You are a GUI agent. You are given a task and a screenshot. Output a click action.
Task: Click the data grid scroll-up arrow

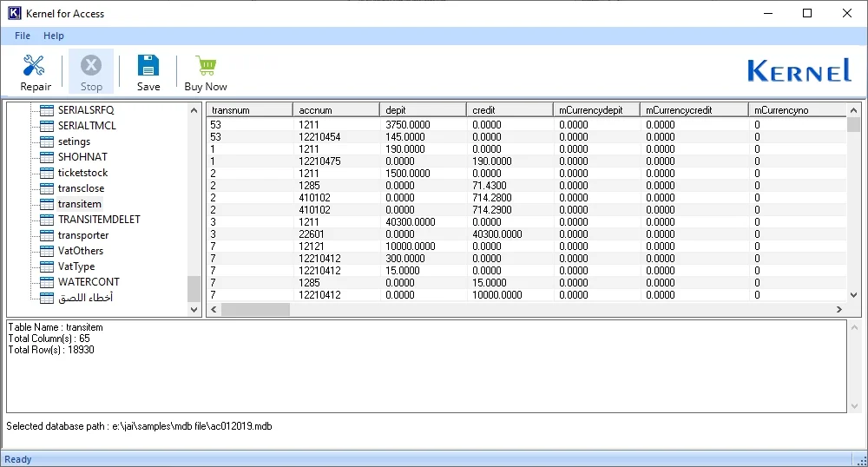[853, 110]
